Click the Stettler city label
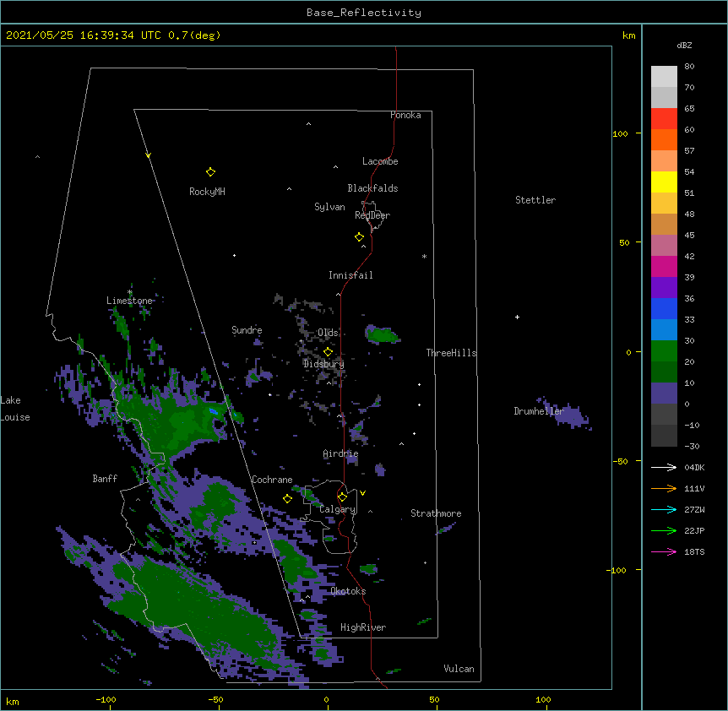 point(535,200)
